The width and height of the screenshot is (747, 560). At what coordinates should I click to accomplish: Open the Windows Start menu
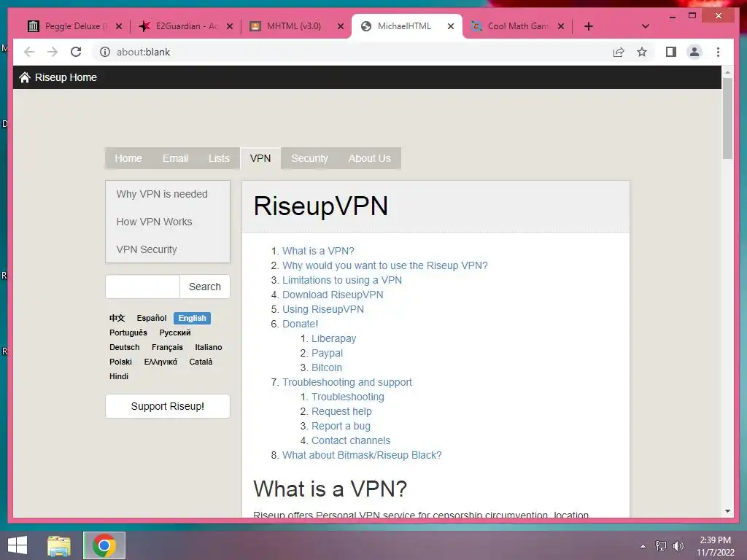pos(18,545)
